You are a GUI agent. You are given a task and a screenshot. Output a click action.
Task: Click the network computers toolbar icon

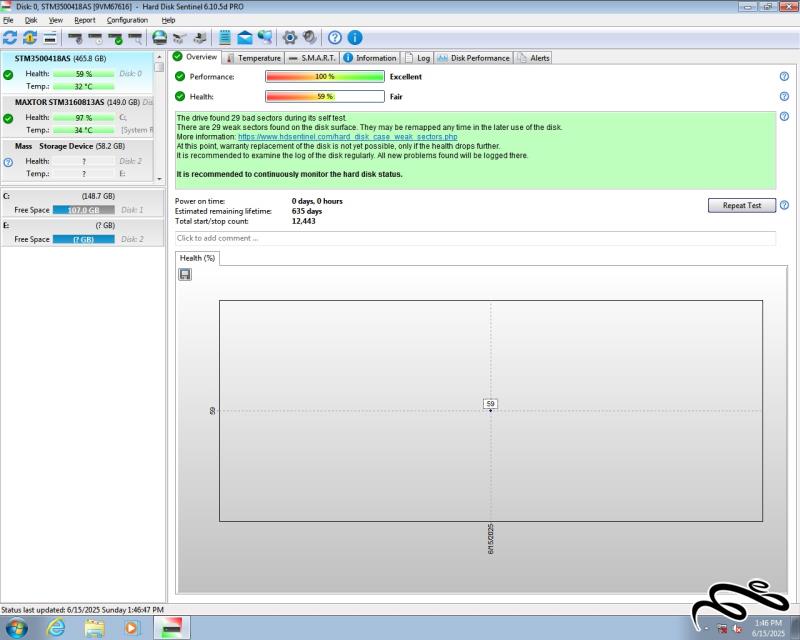click(265, 37)
